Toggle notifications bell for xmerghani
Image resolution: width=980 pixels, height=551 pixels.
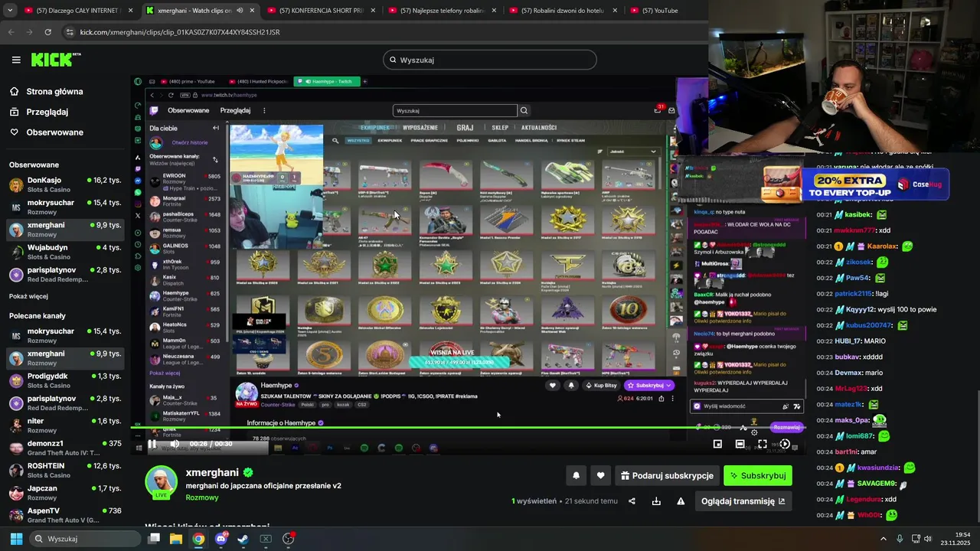(576, 476)
